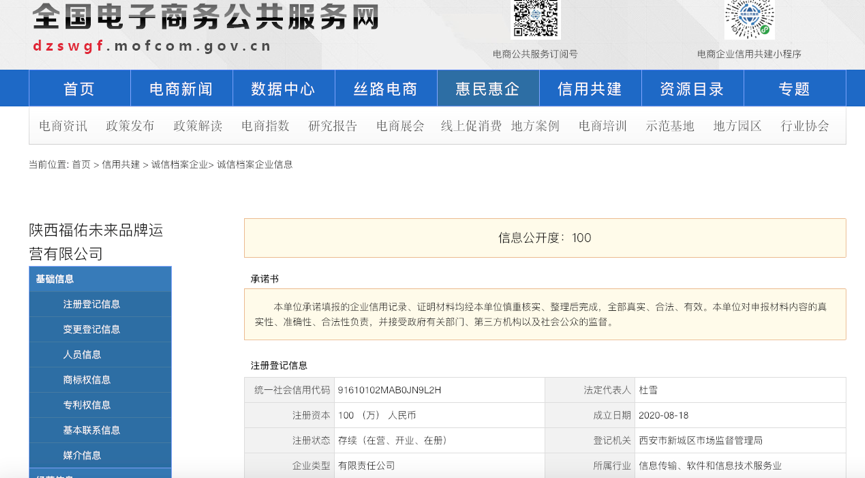Image resolution: width=865 pixels, height=478 pixels.
Task: Go to the 行业协会 sub-menu link
Action: (x=805, y=126)
